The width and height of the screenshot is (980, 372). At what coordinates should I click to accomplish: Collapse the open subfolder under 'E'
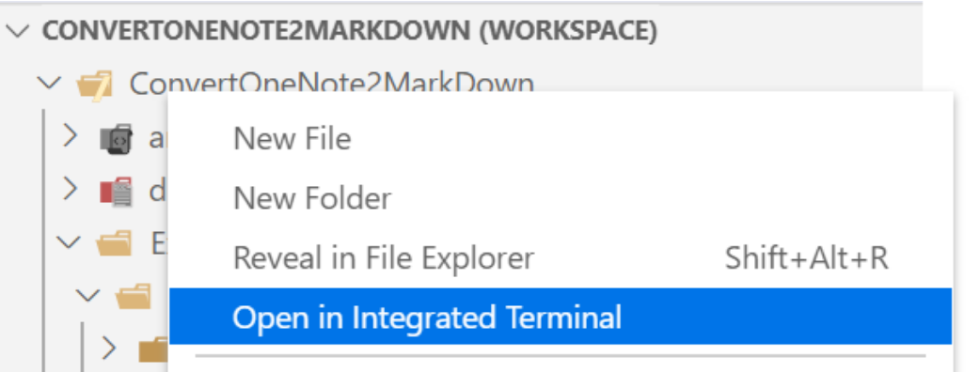[88, 295]
